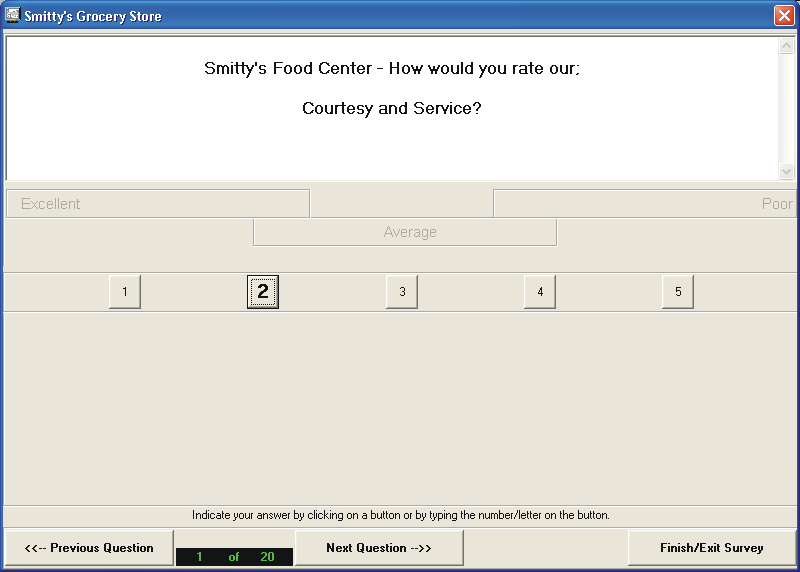Click the Smitty's Food Center heading text
800x572 pixels.
pyautogui.click(x=392, y=68)
